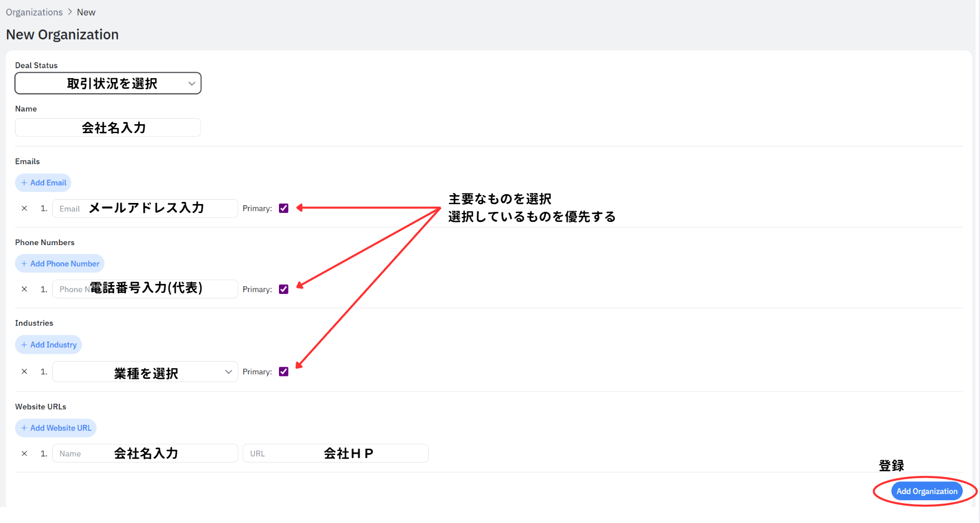This screenshot has height=523, width=980.
Task: Submit with the Add Organization button
Action: tap(926, 491)
